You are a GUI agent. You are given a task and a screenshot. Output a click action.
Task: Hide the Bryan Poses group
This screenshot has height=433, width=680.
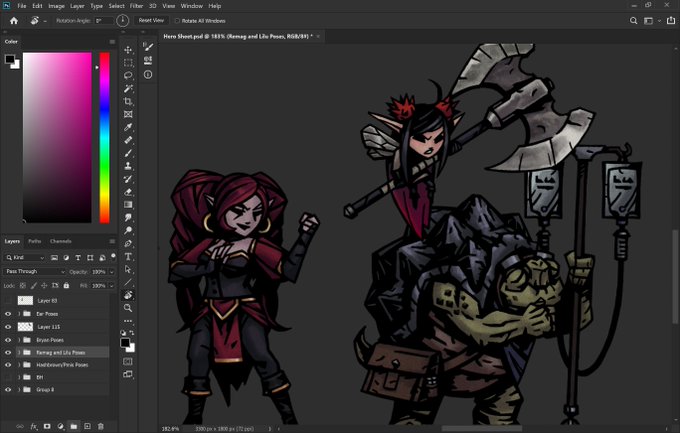[x=8, y=340]
